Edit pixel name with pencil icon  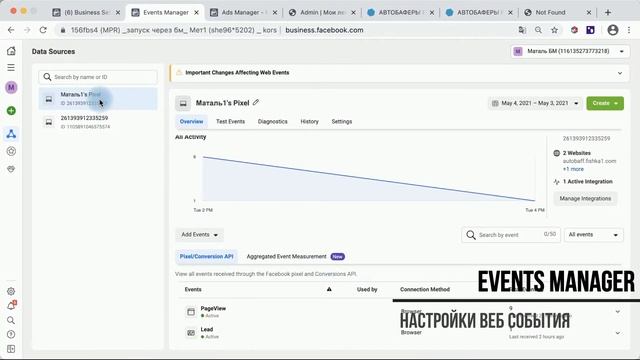tap(256, 102)
